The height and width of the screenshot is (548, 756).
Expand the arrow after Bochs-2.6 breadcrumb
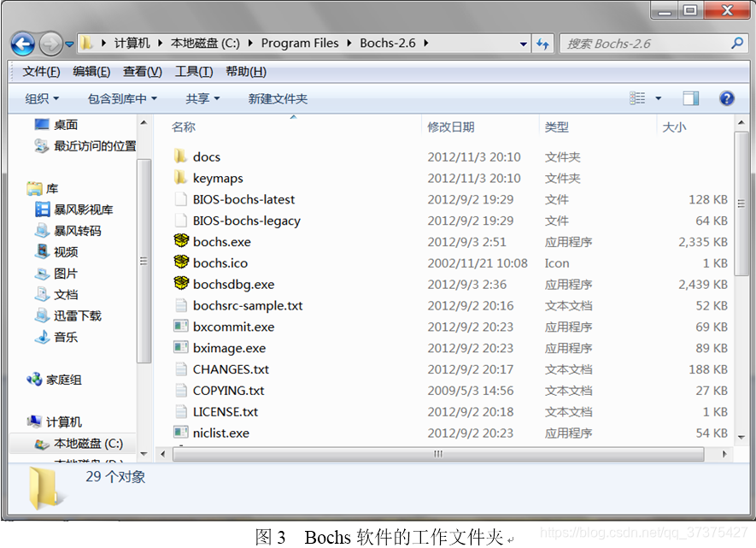425,44
